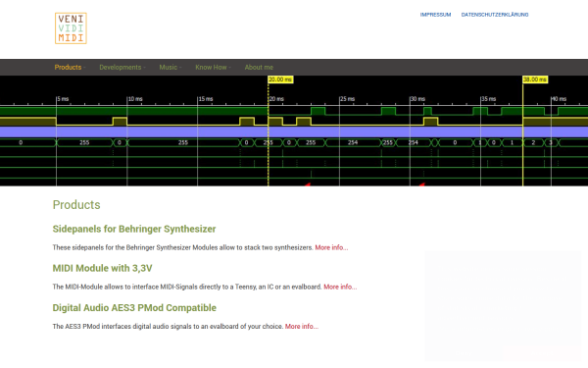Open MIDI Module with 3,3V heading
This screenshot has width=588, height=368.
tap(102, 268)
